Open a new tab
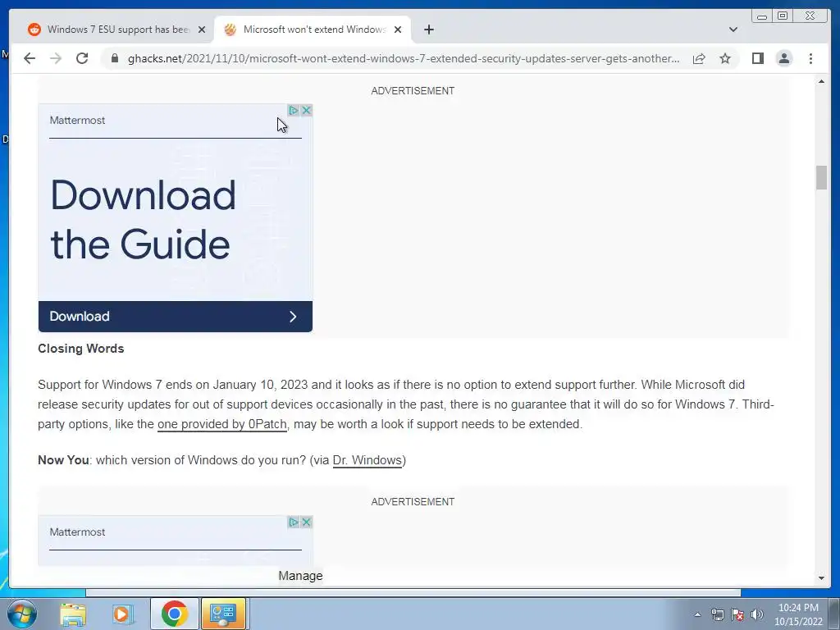840x630 pixels. pyautogui.click(x=428, y=30)
